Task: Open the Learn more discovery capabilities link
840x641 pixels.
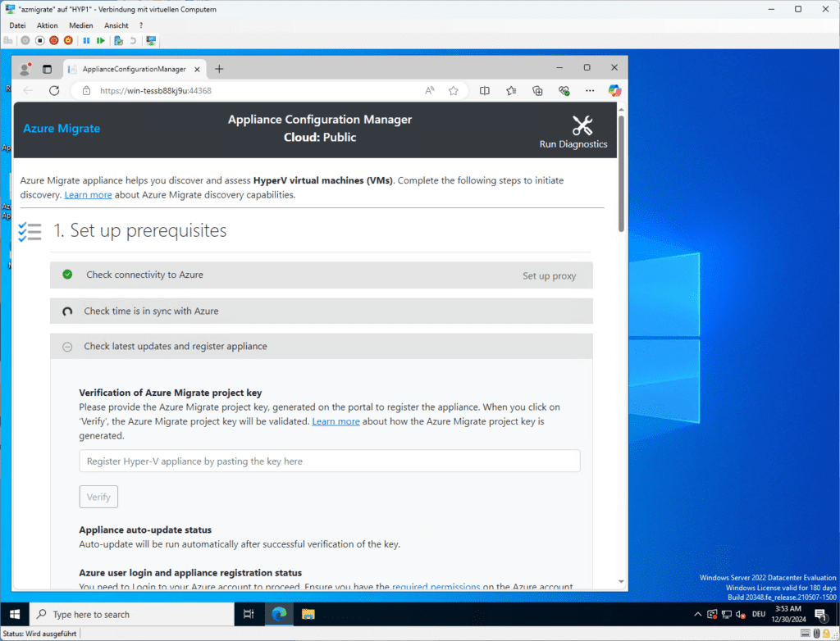Action: click(x=88, y=195)
